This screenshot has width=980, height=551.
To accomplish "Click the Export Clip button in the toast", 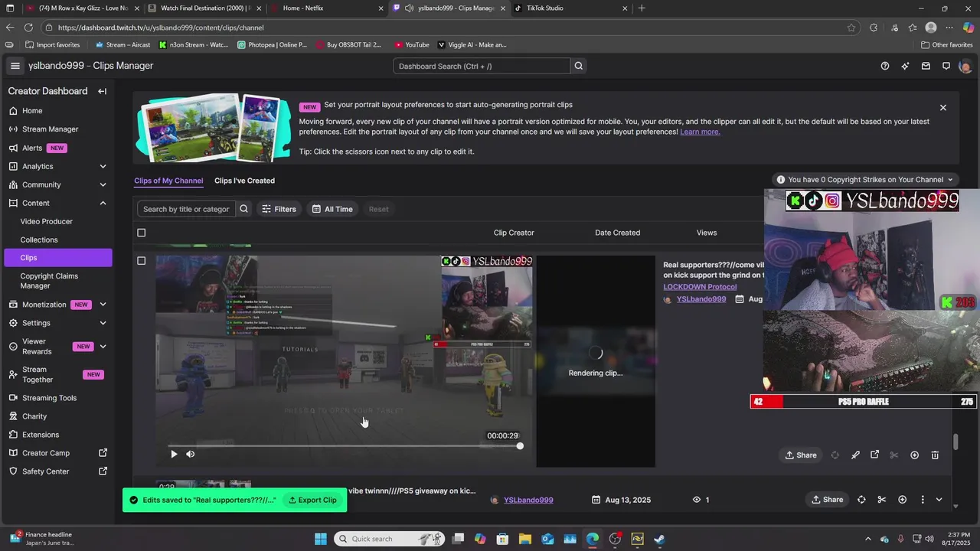I will point(312,500).
